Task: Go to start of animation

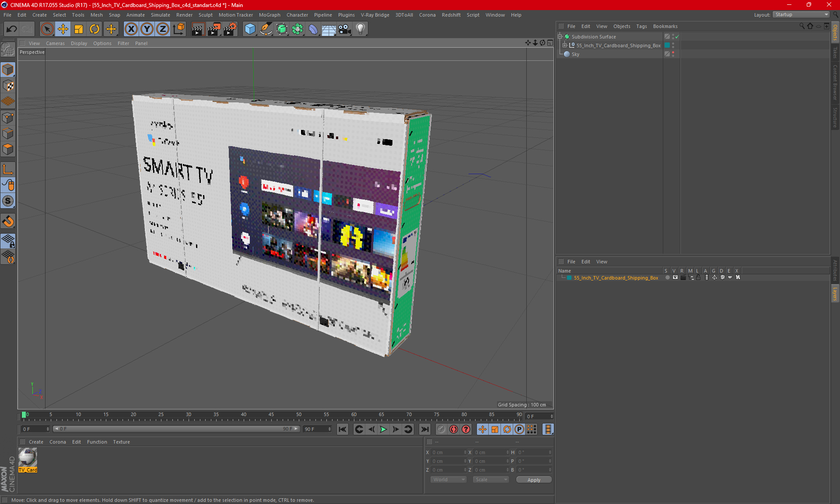Action: [342, 429]
